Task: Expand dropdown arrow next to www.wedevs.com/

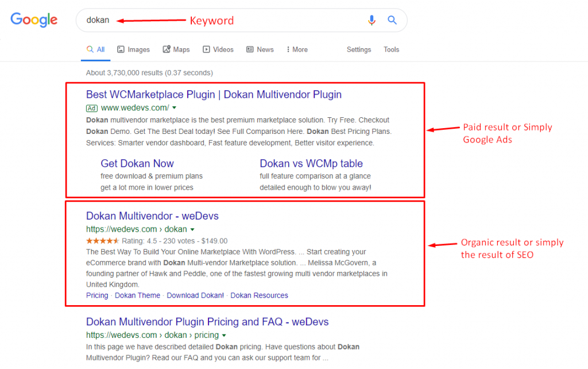Action: click(174, 107)
